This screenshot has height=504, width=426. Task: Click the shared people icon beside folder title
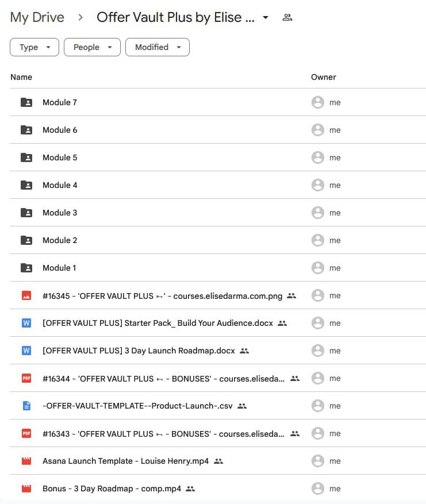(x=287, y=17)
